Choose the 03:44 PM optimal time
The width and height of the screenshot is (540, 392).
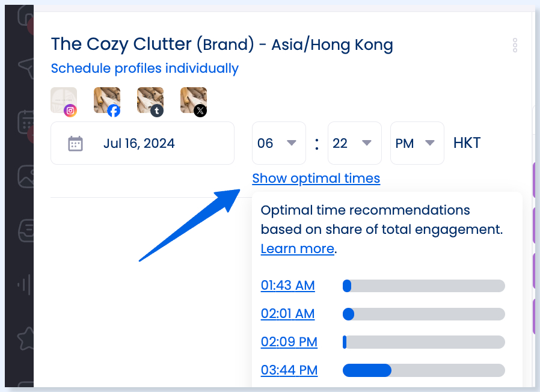[289, 370]
